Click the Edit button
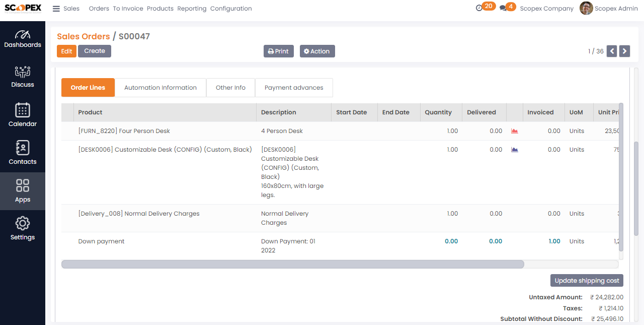Screen dimensions: 644x325 [x=66, y=51]
